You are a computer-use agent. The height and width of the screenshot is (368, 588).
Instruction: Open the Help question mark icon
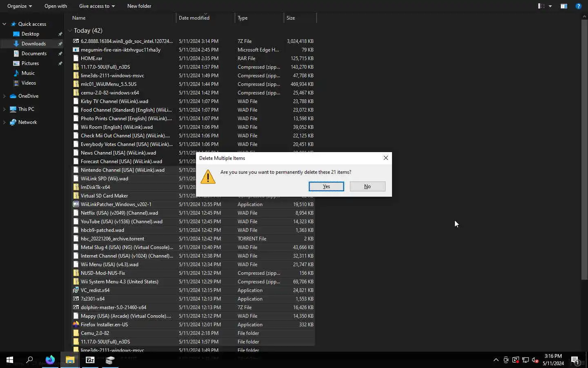[x=578, y=6]
